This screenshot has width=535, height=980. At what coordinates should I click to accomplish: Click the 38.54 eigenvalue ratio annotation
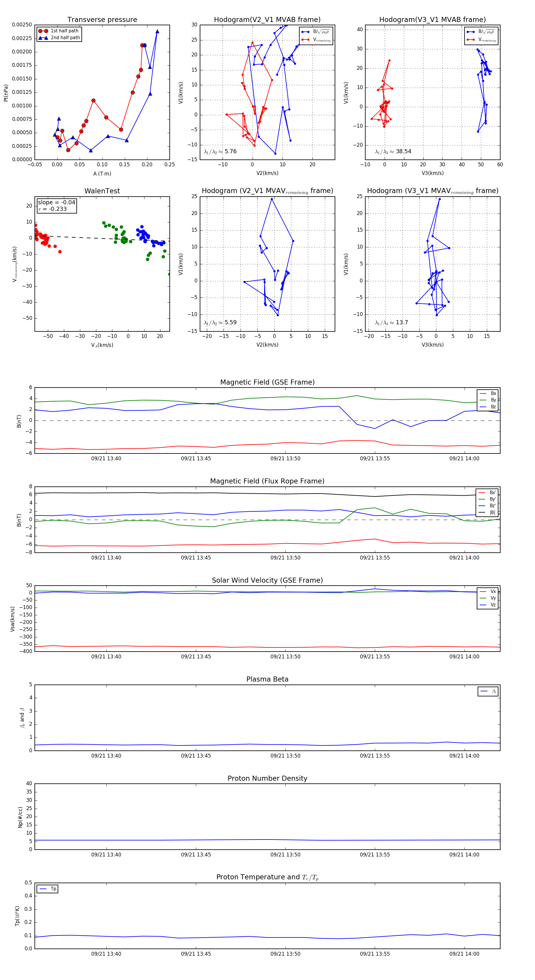click(x=393, y=151)
